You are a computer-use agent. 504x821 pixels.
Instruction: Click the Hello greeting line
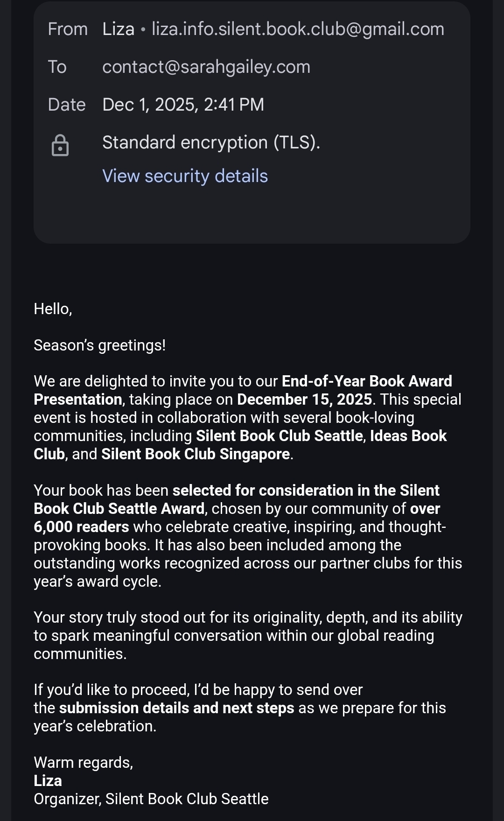tap(53, 309)
